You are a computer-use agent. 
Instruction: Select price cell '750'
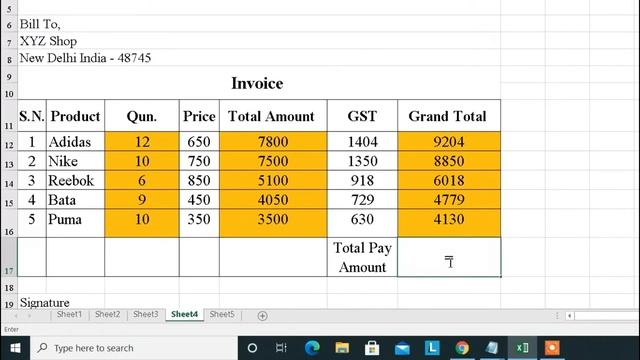point(199,161)
